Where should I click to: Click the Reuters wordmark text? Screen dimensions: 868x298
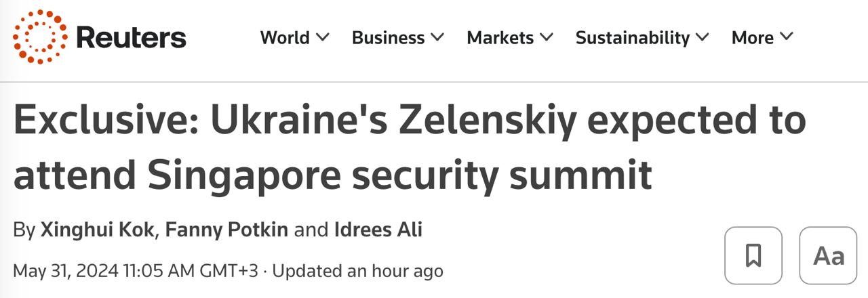pyautogui.click(x=131, y=38)
